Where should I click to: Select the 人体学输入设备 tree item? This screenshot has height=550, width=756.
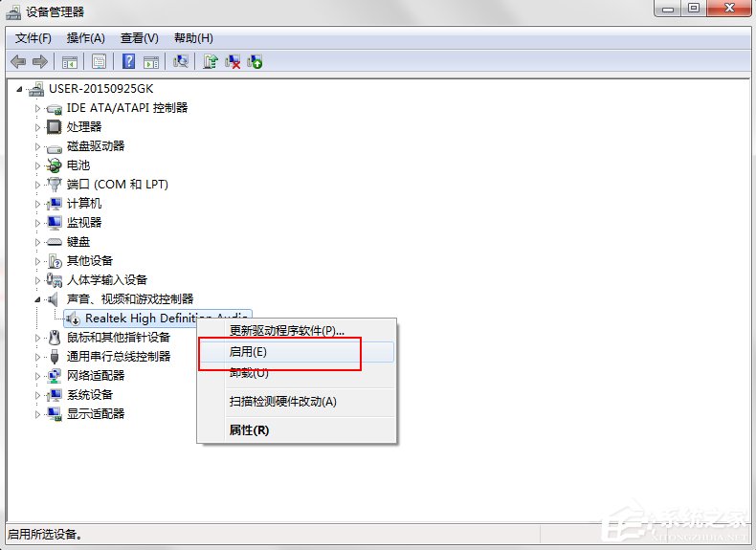pyautogui.click(x=107, y=280)
